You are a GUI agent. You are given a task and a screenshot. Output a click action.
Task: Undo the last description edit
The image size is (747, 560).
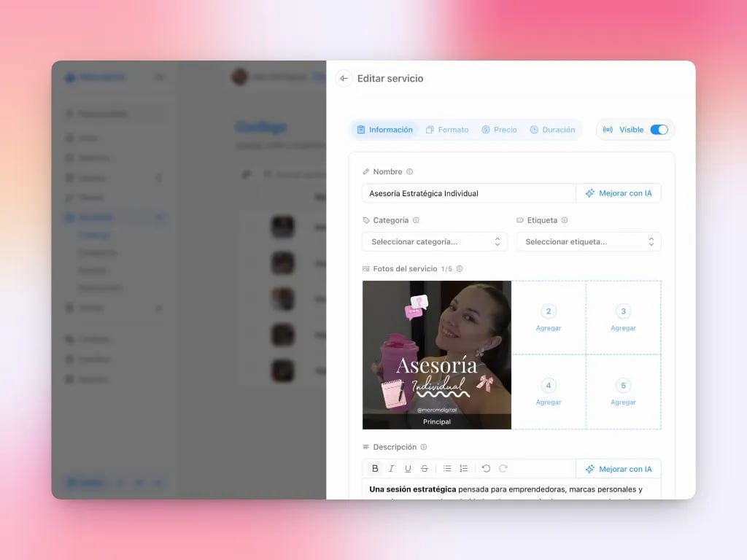(x=486, y=469)
